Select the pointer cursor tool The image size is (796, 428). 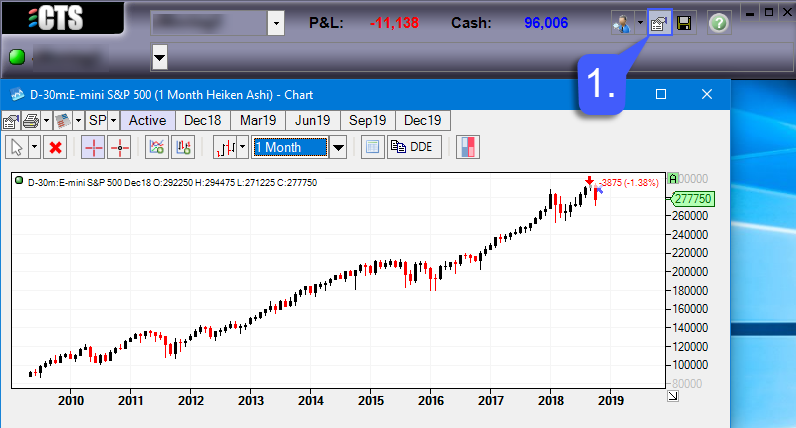[x=17, y=148]
